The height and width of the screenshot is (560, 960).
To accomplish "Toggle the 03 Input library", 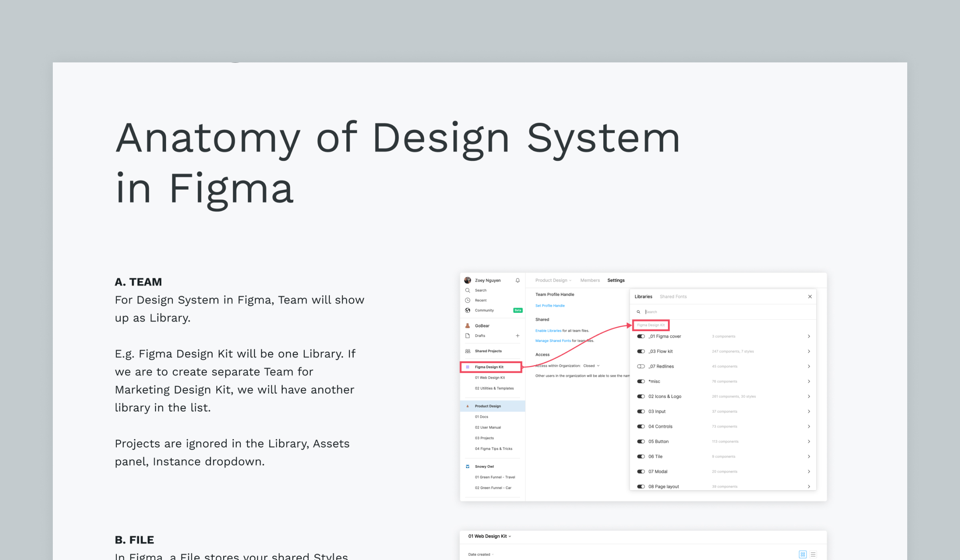I will (641, 411).
